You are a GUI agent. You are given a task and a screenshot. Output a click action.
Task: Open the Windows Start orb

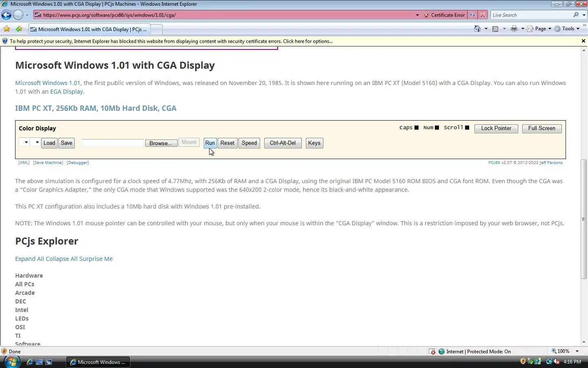11,362
